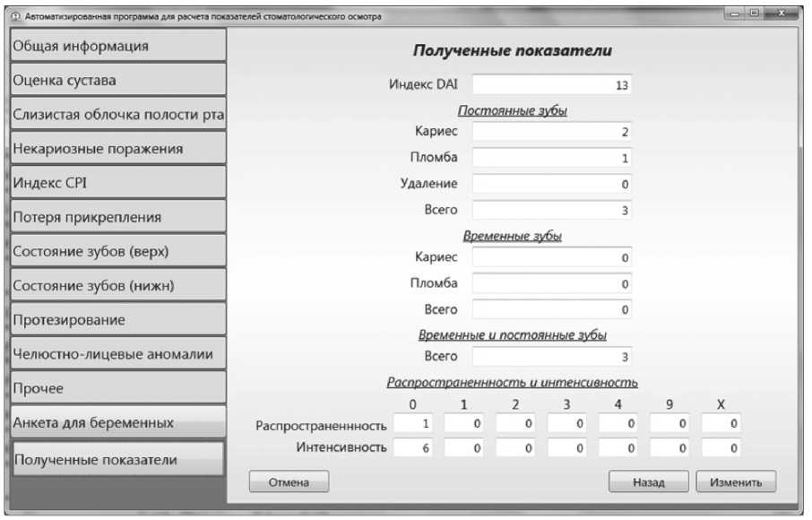
Task: Click Интенсивность field in column X
Action: 721,447
